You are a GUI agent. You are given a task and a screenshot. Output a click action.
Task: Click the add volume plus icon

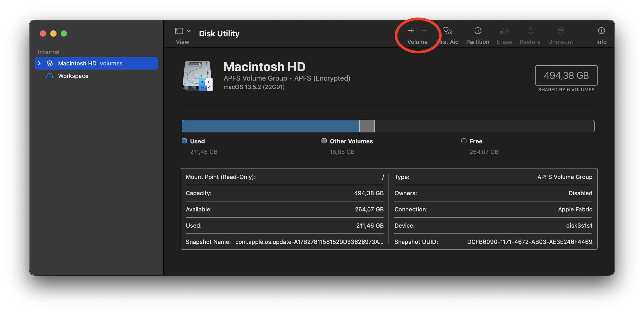[x=411, y=31]
